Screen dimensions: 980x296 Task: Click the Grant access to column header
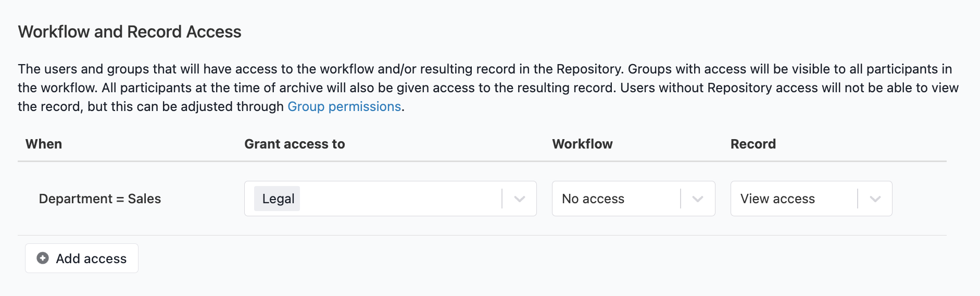point(295,144)
